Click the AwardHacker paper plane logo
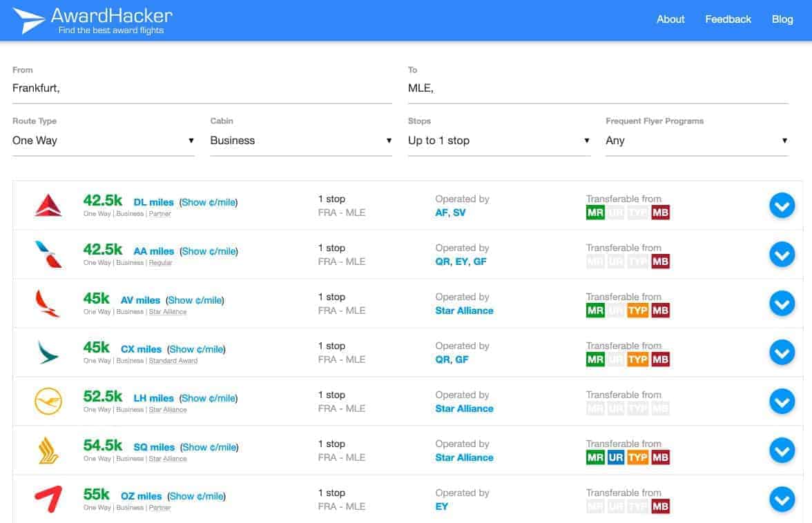 [28, 21]
